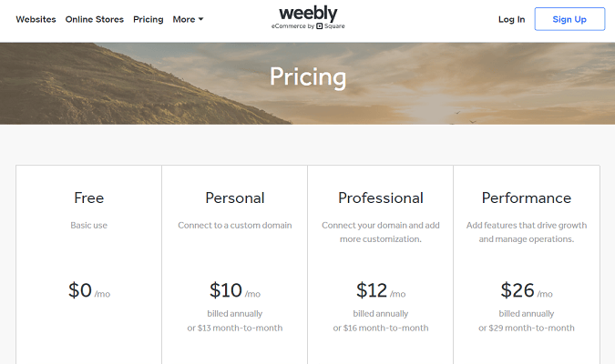Image resolution: width=615 pixels, height=364 pixels.
Task: Select the Personal plan title
Action: pos(234,197)
